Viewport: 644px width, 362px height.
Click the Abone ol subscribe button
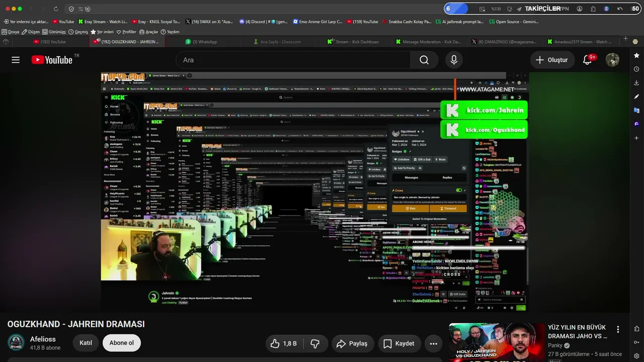coord(122,343)
